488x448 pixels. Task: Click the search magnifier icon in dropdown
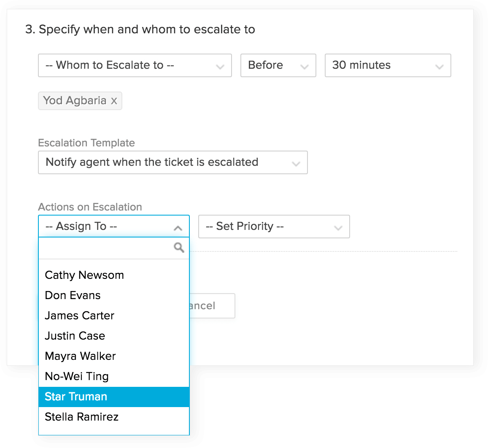click(x=179, y=248)
